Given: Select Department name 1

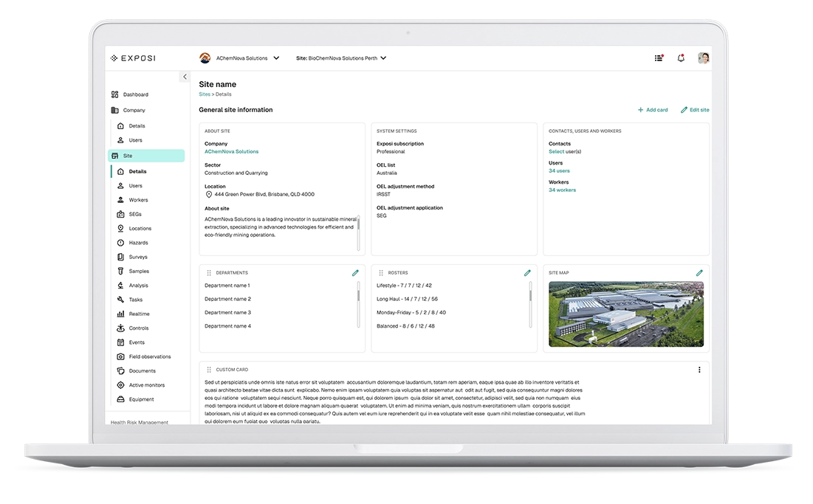Looking at the screenshot, I should click(227, 286).
